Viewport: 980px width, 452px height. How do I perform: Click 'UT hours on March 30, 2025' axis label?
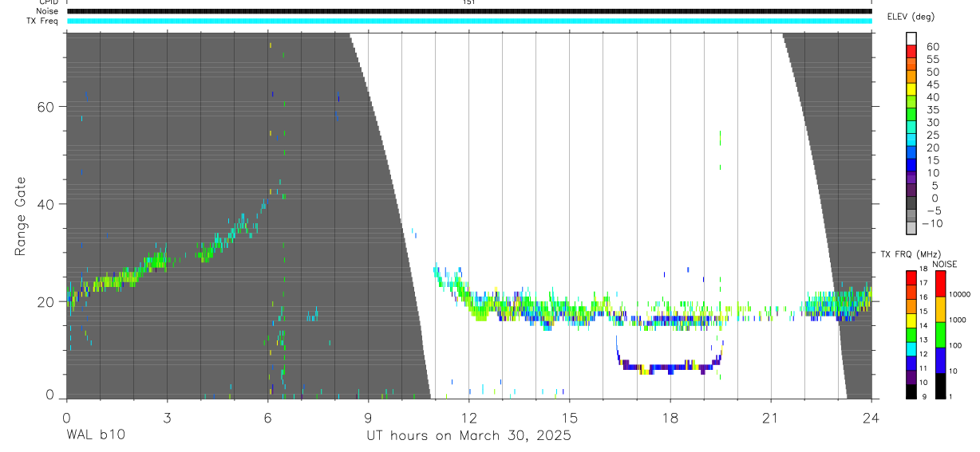(x=468, y=436)
